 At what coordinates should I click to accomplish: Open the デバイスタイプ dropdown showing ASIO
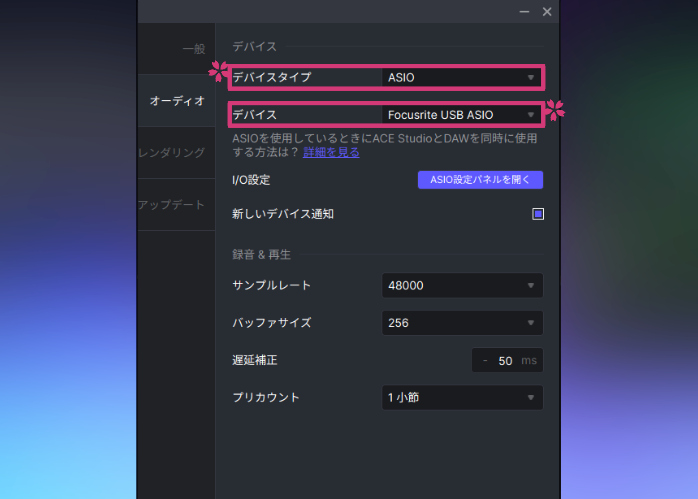[461, 77]
